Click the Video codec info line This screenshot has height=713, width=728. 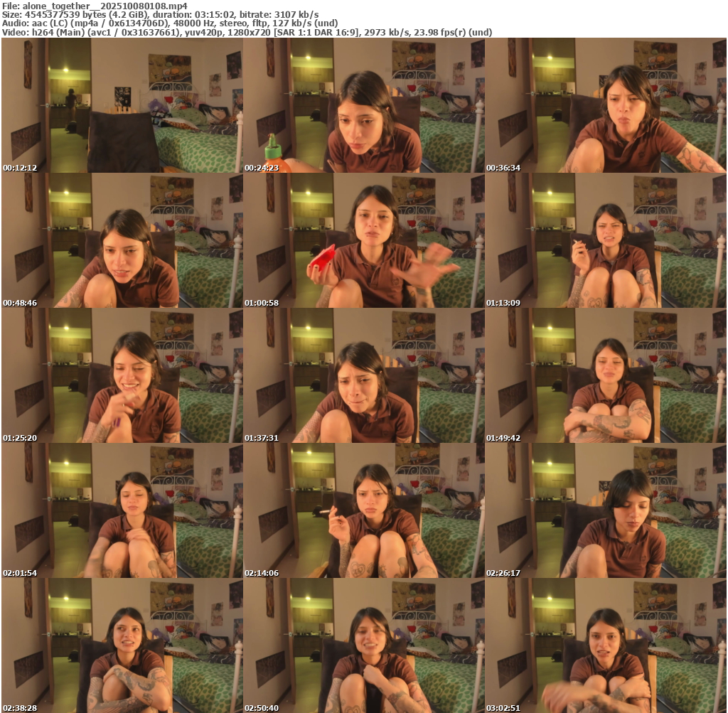click(246, 32)
